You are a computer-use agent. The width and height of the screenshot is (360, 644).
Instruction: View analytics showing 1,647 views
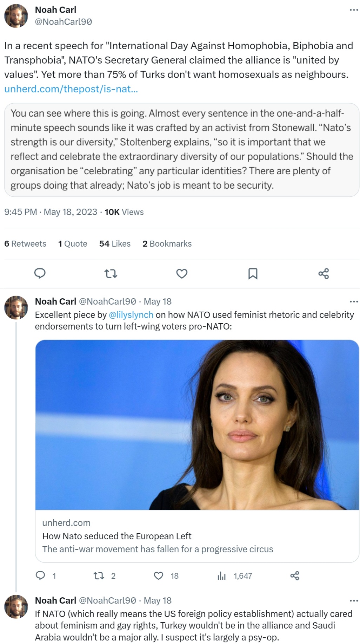(x=222, y=575)
